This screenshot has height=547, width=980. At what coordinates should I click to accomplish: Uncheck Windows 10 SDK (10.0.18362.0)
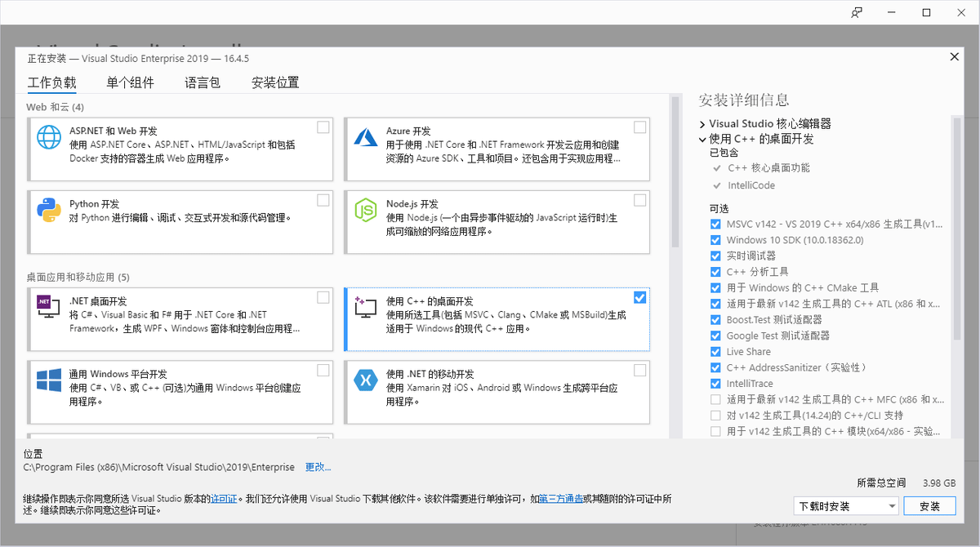(x=715, y=239)
